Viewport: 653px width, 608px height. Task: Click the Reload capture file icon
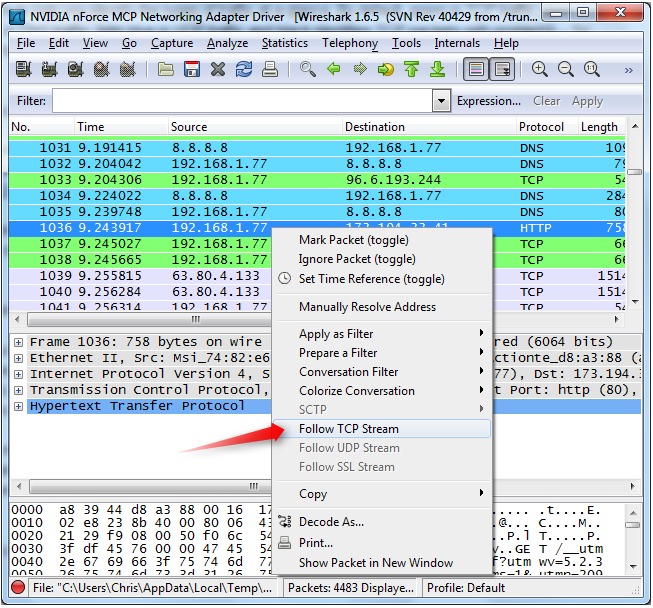pos(244,70)
